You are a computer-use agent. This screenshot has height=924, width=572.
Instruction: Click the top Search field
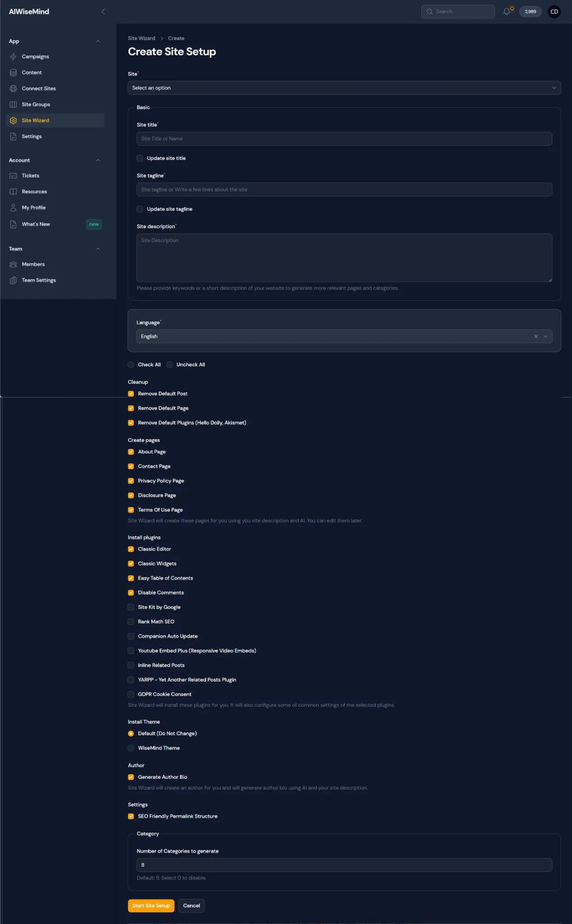pyautogui.click(x=458, y=12)
